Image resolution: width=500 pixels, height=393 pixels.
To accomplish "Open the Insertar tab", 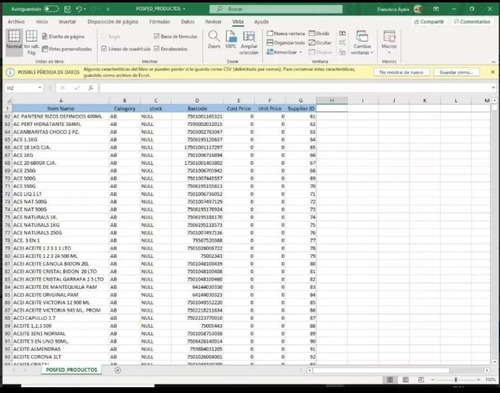I will pyautogui.click(x=67, y=22).
